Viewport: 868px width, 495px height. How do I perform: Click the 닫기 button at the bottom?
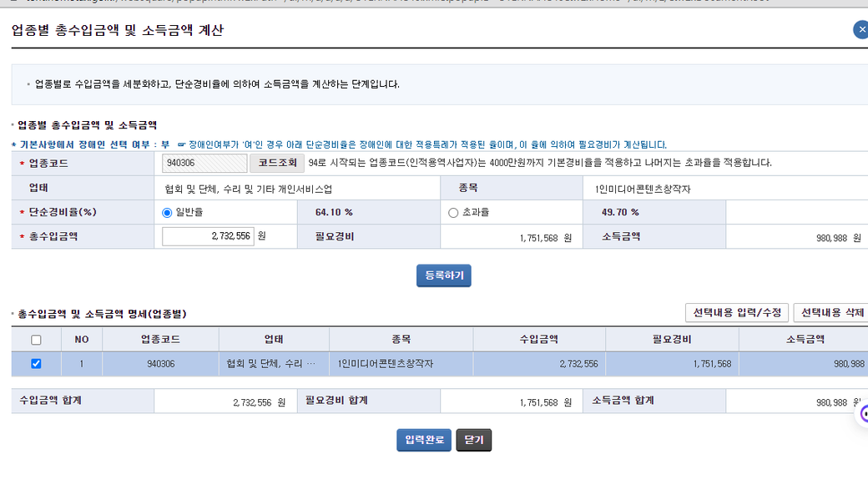pyautogui.click(x=473, y=440)
